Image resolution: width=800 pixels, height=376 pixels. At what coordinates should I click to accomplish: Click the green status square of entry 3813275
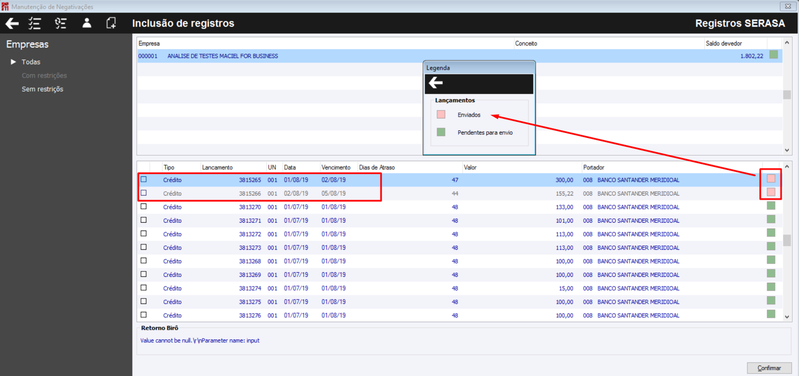coord(771,300)
